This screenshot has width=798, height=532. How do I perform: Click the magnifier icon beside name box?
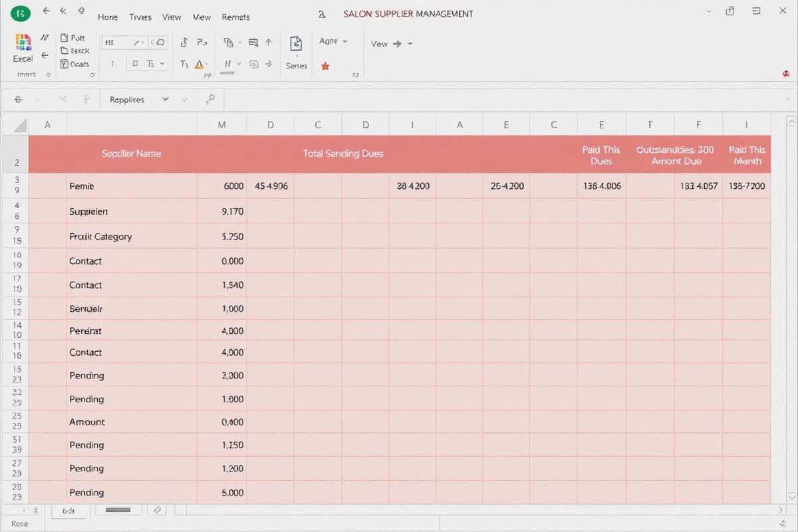[210, 99]
